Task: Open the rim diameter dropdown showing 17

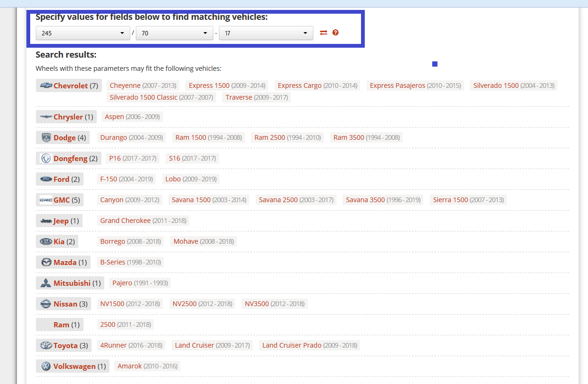Action: tap(266, 33)
